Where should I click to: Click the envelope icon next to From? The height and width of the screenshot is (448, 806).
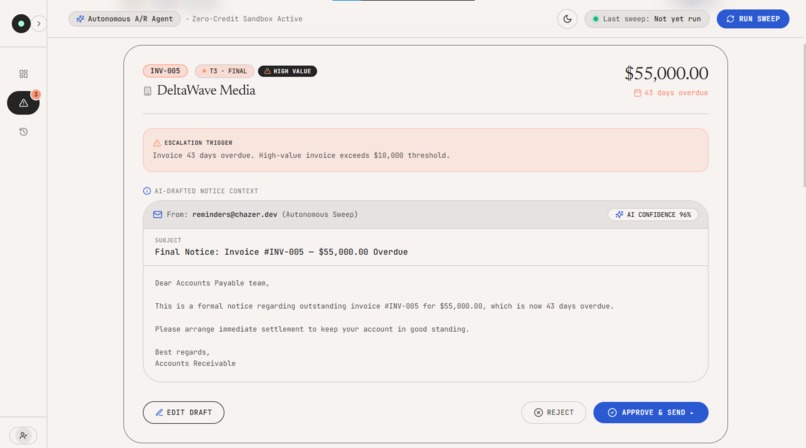coord(158,215)
